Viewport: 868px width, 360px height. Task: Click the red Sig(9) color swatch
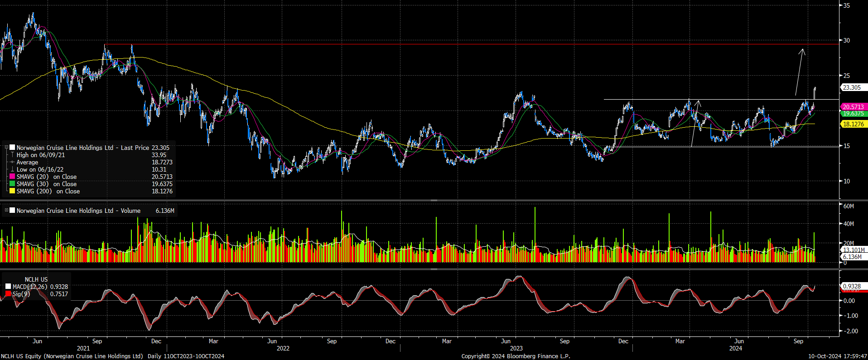pyautogui.click(x=8, y=294)
